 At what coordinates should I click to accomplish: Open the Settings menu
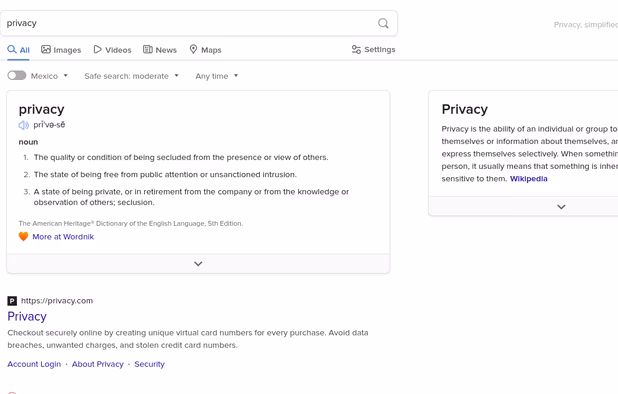click(373, 50)
